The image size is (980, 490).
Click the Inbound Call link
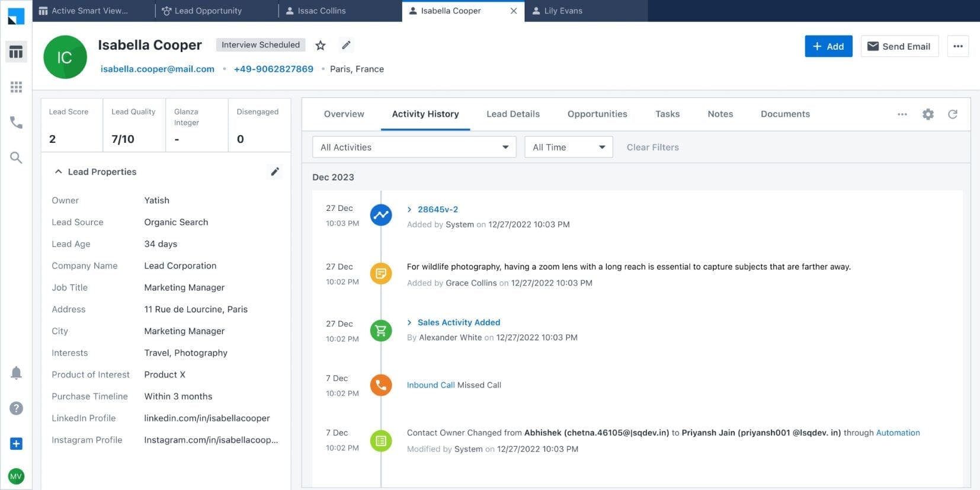coord(431,385)
